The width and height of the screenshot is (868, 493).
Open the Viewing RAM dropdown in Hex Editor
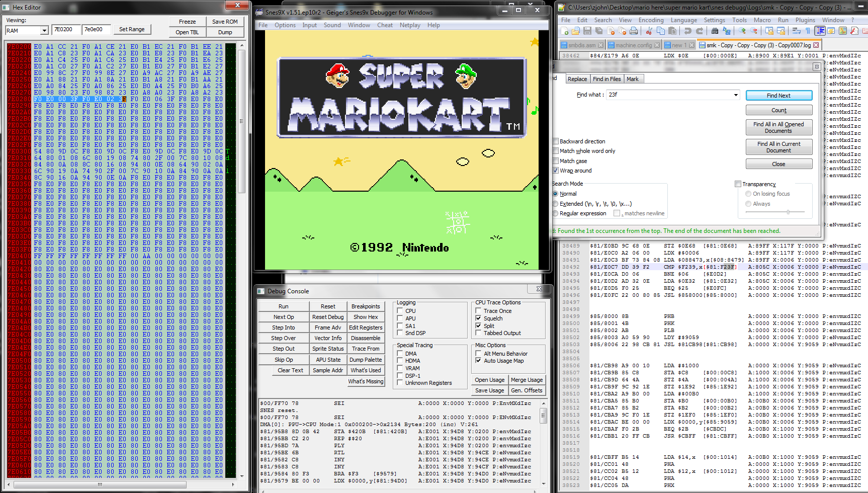pos(44,31)
